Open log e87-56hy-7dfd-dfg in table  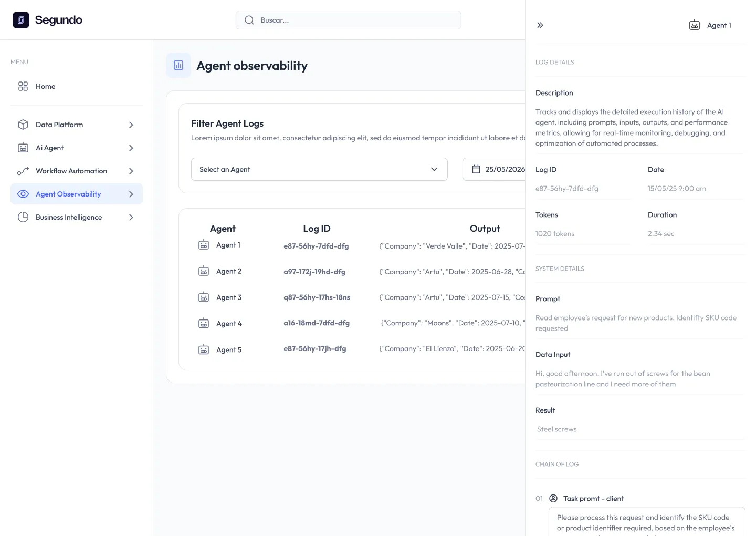coord(316,246)
